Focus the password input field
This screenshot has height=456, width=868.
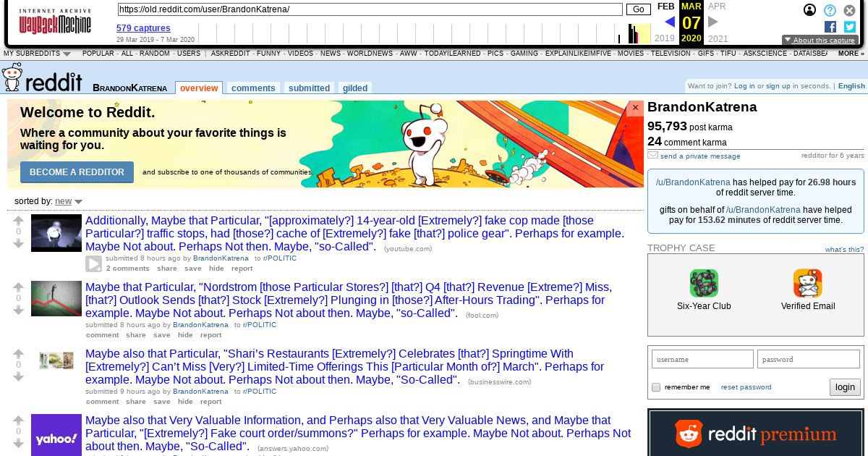809,360
